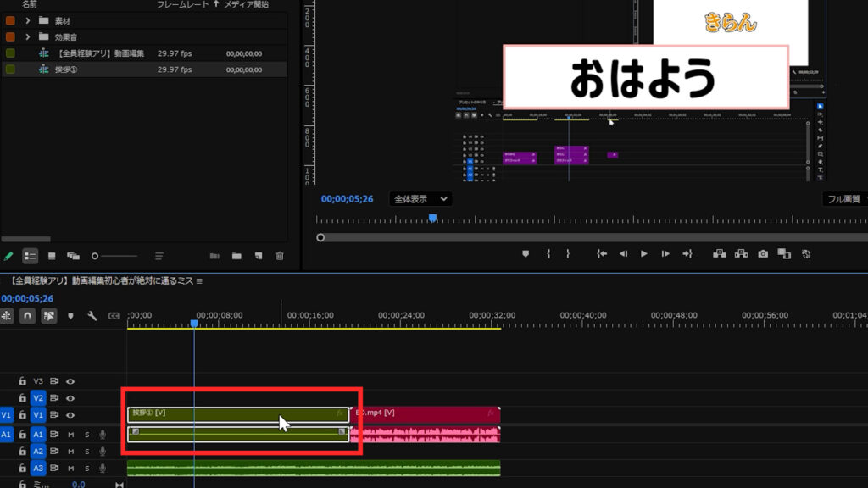Toggle source patching A1 button

tap(6, 435)
